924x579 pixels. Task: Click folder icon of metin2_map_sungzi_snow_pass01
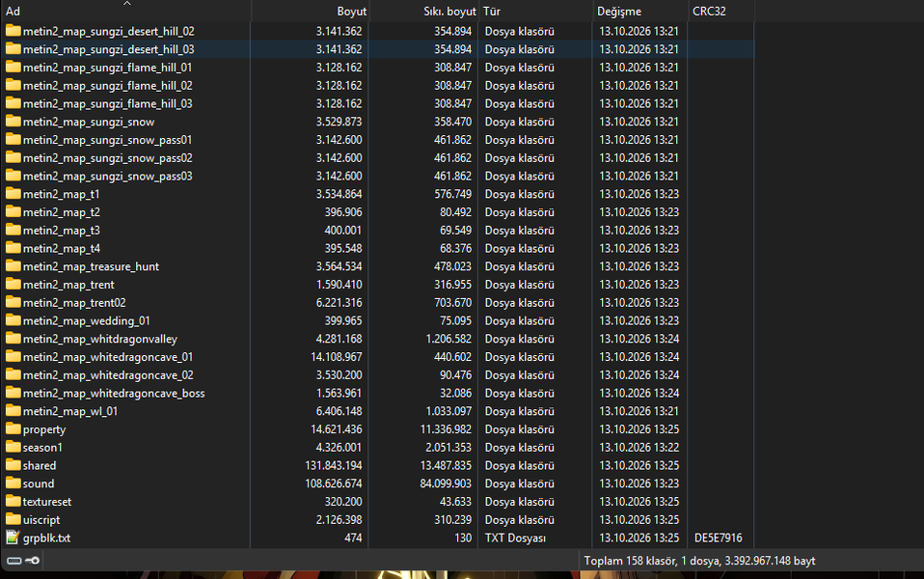point(13,140)
